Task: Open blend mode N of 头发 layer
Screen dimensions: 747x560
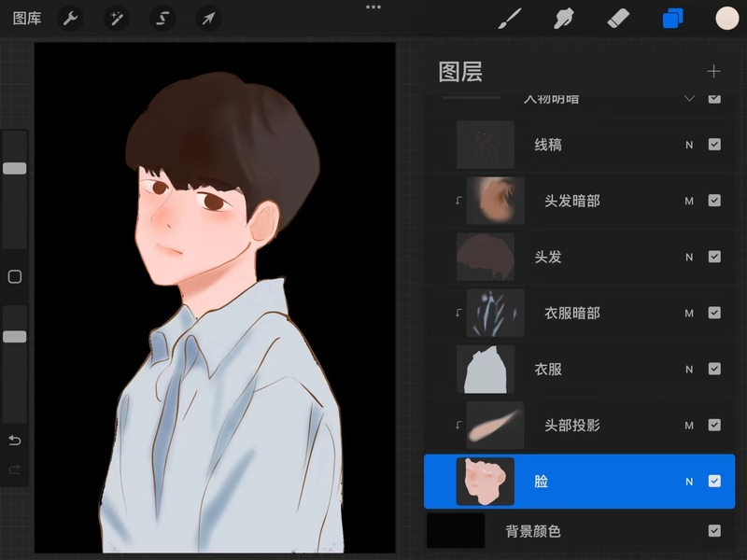Action: coord(689,258)
